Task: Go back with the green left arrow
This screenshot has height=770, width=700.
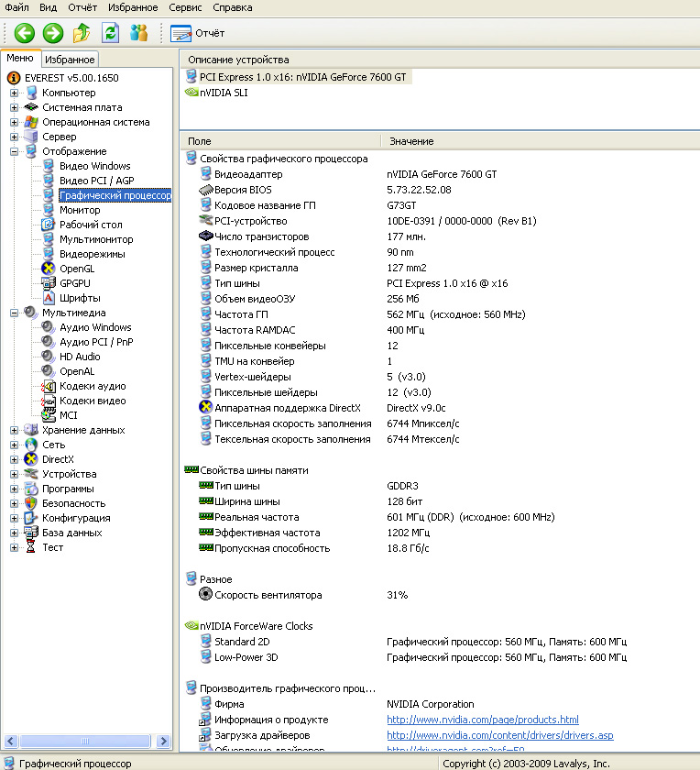Action: 24,33
